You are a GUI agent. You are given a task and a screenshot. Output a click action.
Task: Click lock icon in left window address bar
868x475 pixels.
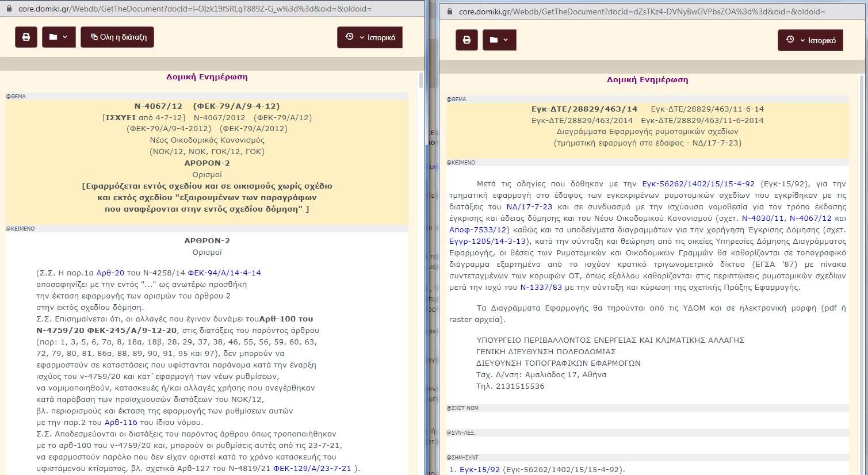tap(9, 9)
